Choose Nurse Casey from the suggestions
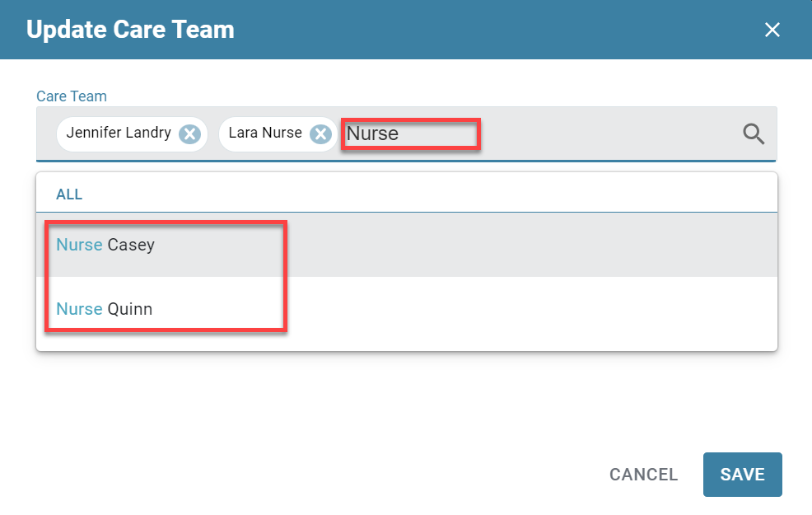Image resolution: width=812 pixels, height=515 pixels. coord(407,245)
